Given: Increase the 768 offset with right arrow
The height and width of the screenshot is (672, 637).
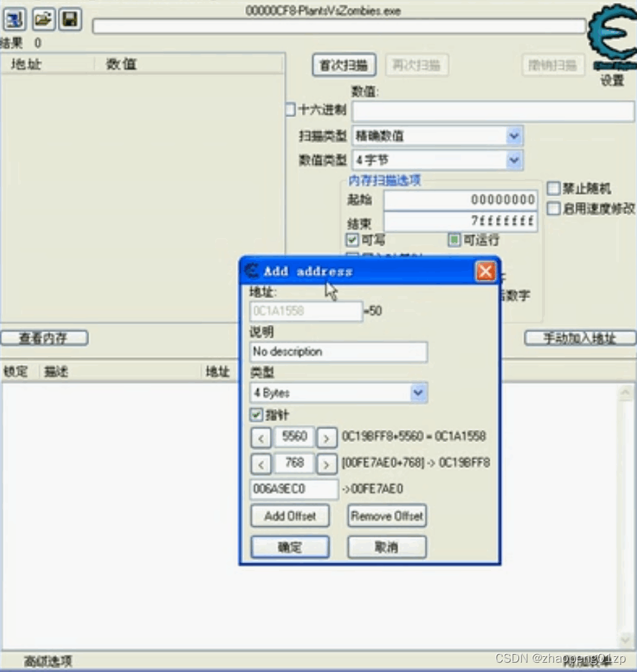Looking at the screenshot, I should point(326,464).
